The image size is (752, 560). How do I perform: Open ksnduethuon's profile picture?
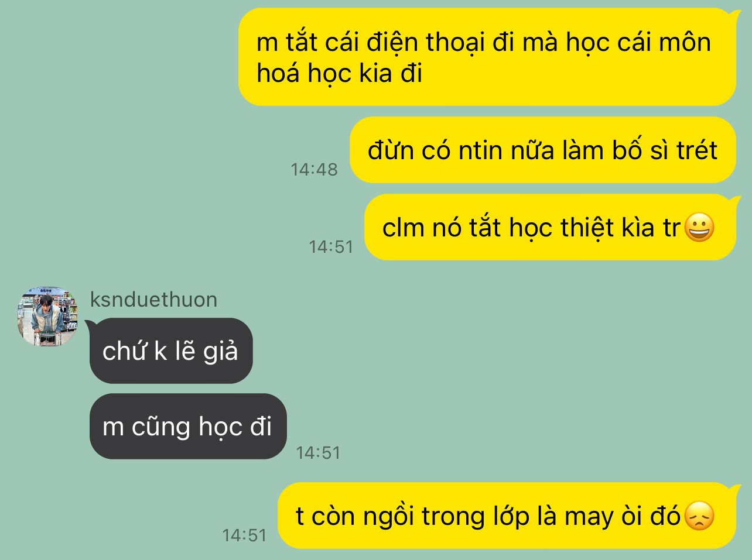pos(47,317)
